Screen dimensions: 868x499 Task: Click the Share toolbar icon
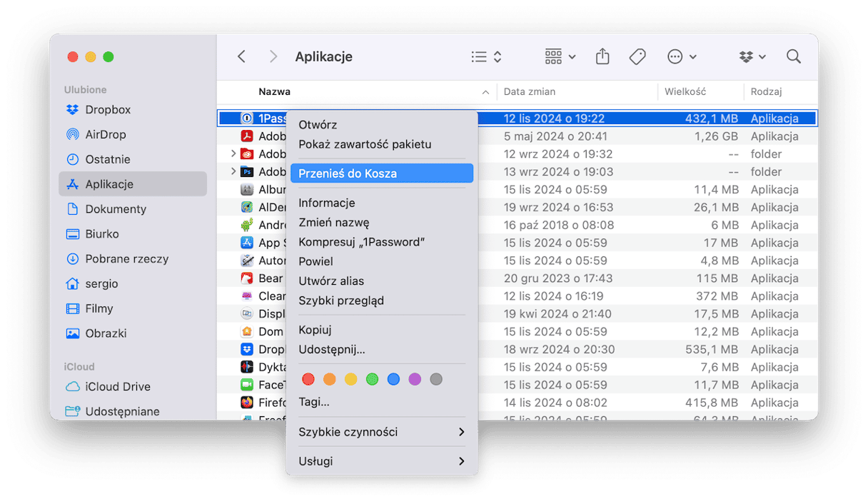[x=602, y=56]
